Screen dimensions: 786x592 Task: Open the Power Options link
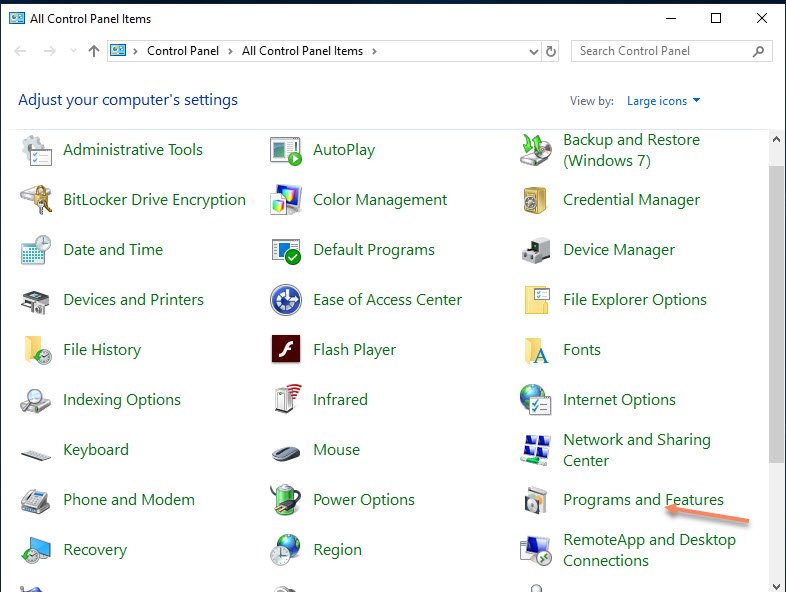pyautogui.click(x=364, y=500)
